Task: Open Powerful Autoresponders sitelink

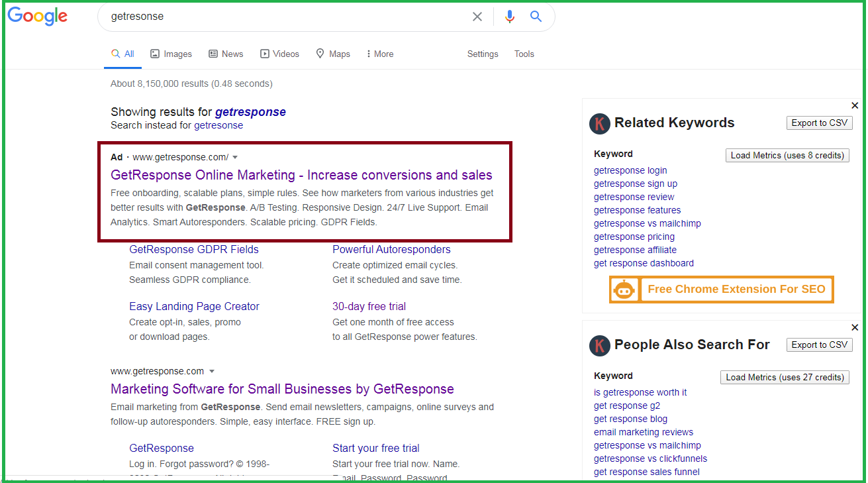Action: pos(391,250)
